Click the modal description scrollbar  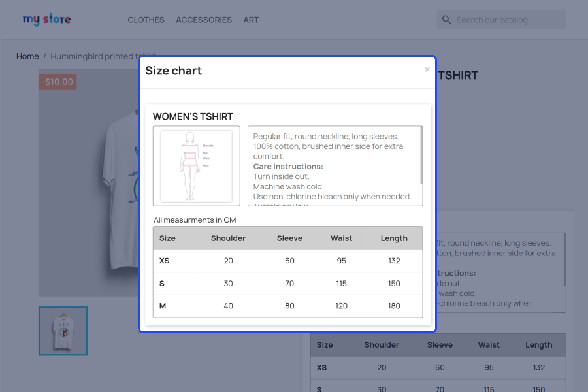coord(421,155)
